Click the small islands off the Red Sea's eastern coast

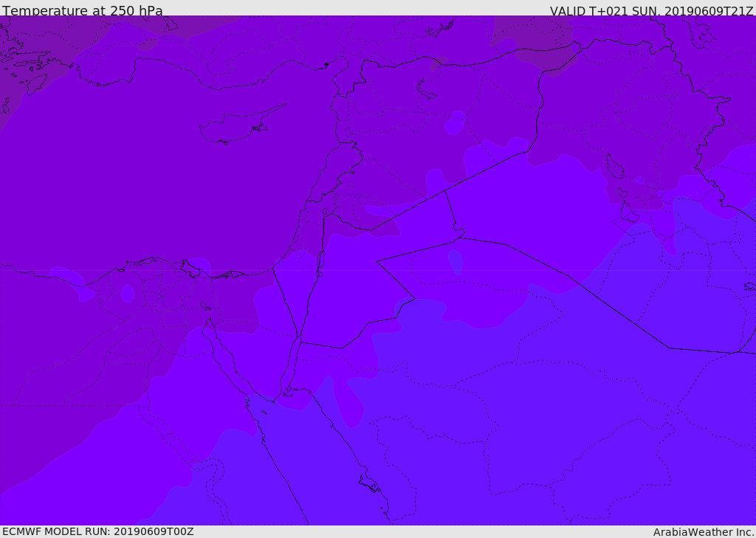point(370,484)
